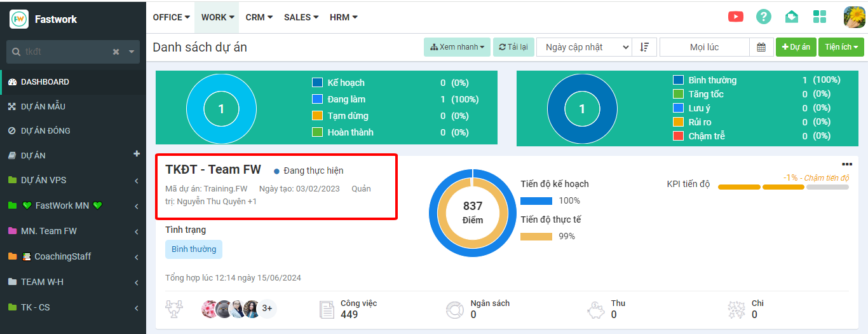Click the Đang làm blue color swatch
This screenshot has width=868, height=334.
tap(318, 99)
